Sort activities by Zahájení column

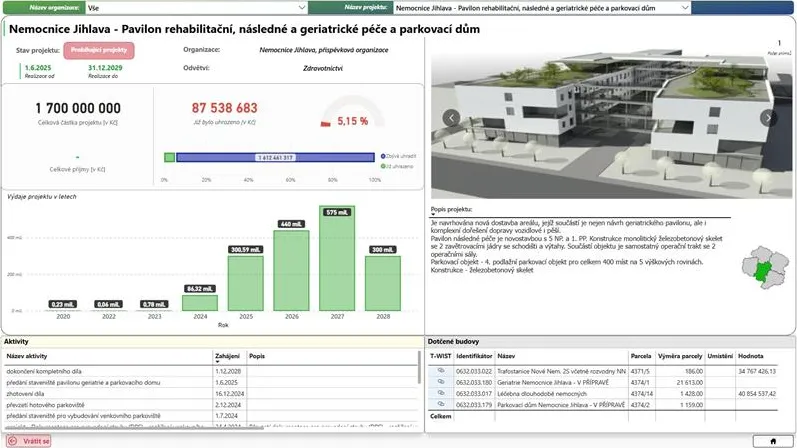[x=227, y=355]
